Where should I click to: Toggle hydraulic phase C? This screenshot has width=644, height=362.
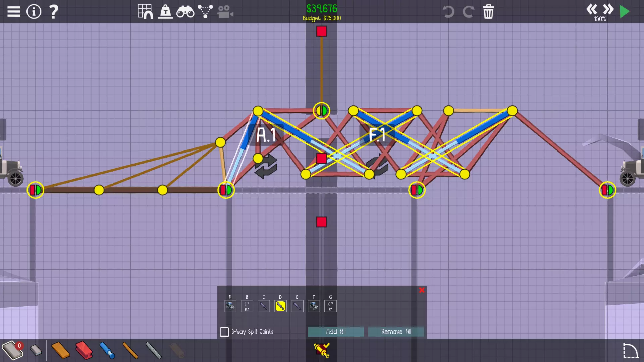pyautogui.click(x=264, y=306)
